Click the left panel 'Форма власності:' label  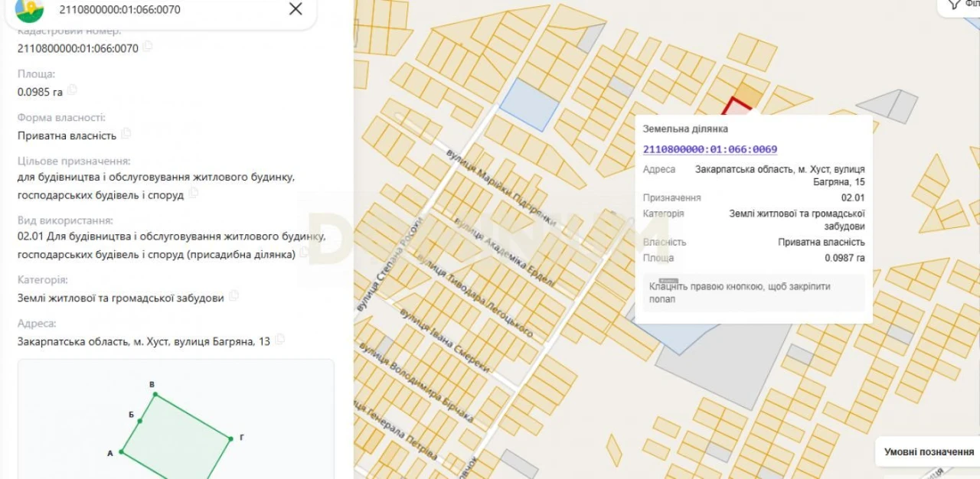tap(61, 118)
